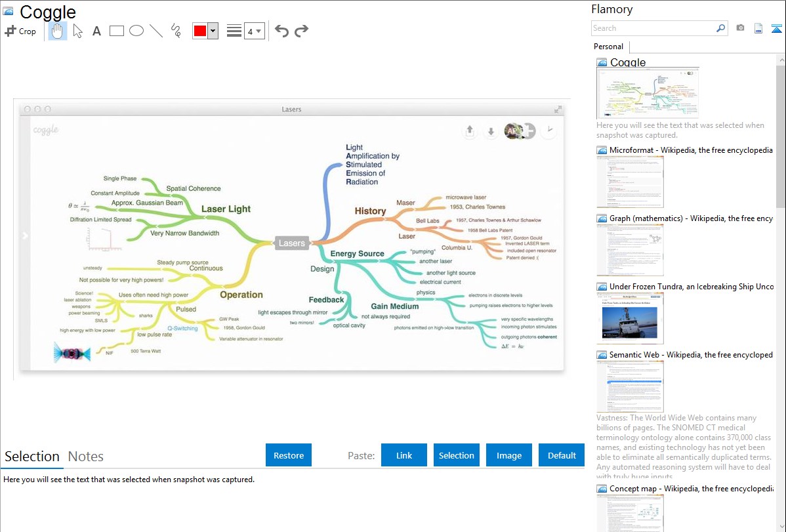Open the Semantic Web snapshot thumbnail
The height and width of the screenshot is (532, 786).
(x=630, y=386)
